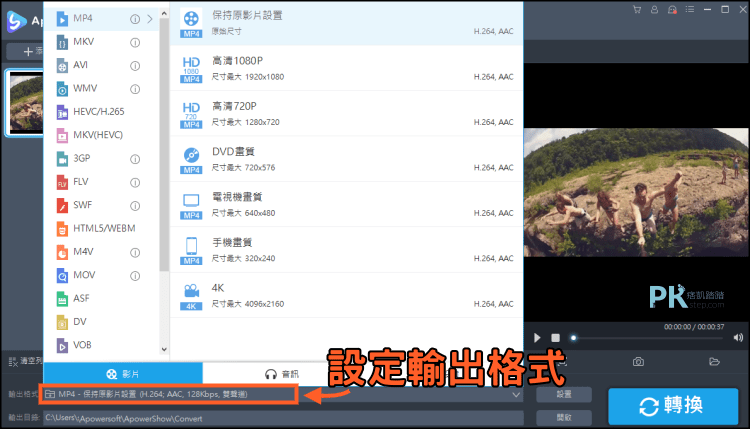Open the support headset icon in title bar
The image size is (750, 429).
(672, 10)
